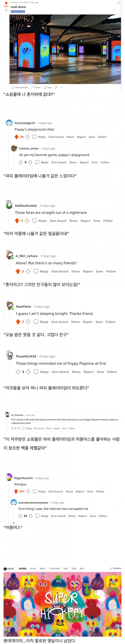Downvote the "mall alone" post
Viewport: 125px width, 644px height.
[x=6, y=10]
